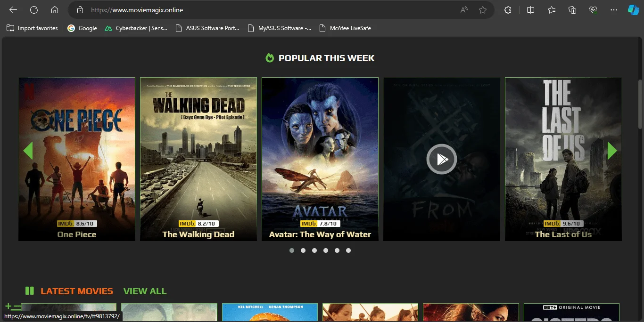Open Browser essentials heart icon
This screenshot has height=322, width=644.
[593, 10]
